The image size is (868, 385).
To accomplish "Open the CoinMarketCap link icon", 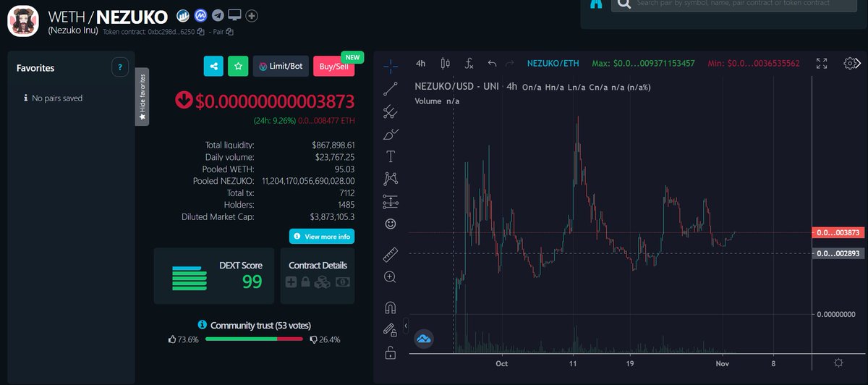I will pyautogui.click(x=201, y=15).
